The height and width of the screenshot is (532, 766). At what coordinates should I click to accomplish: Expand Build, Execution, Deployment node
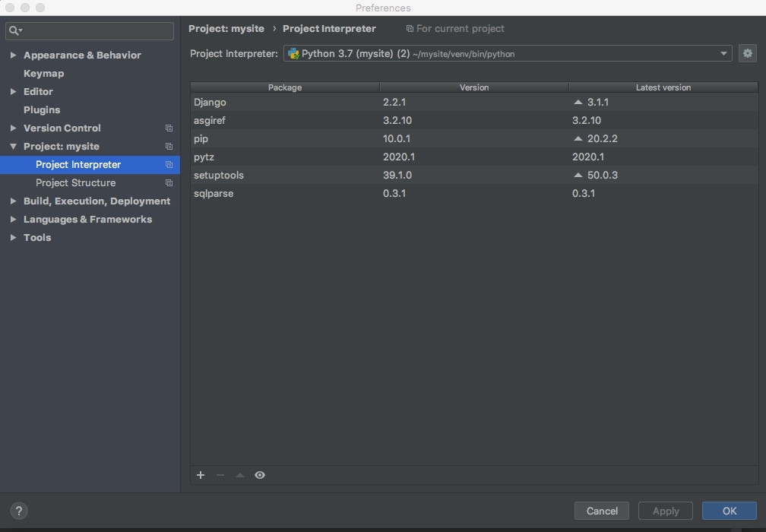13,201
